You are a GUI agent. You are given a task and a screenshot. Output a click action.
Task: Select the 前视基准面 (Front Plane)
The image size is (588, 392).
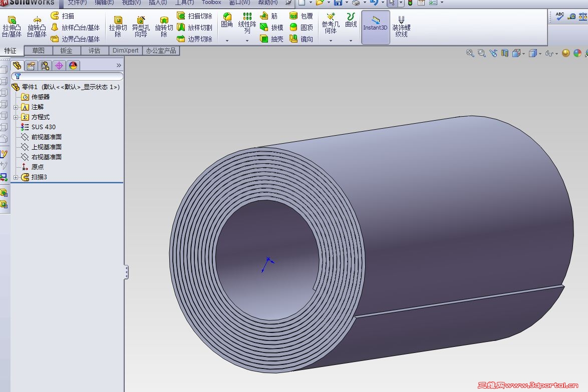point(41,137)
